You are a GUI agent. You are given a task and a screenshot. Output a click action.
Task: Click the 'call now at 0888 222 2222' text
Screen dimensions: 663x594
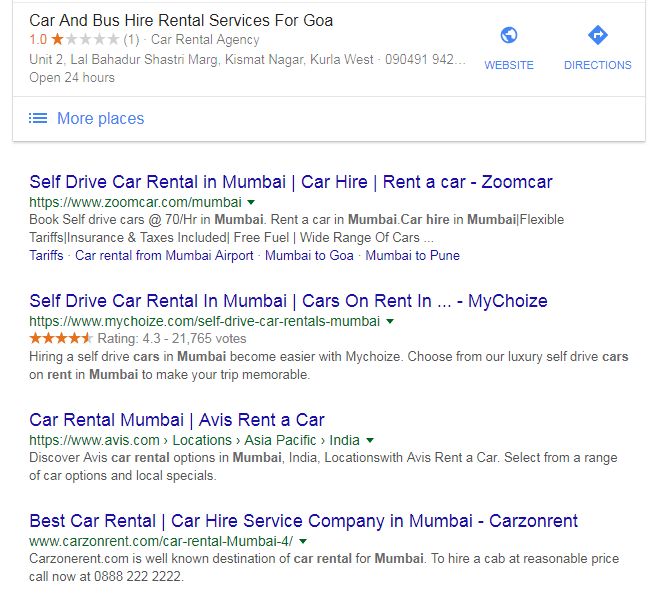coord(107,576)
